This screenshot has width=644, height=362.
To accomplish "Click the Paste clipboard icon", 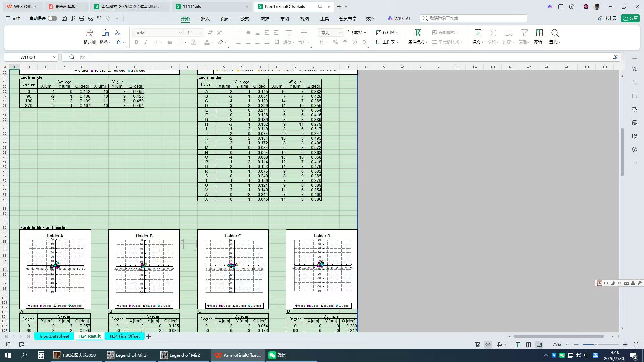I will pos(105,33).
